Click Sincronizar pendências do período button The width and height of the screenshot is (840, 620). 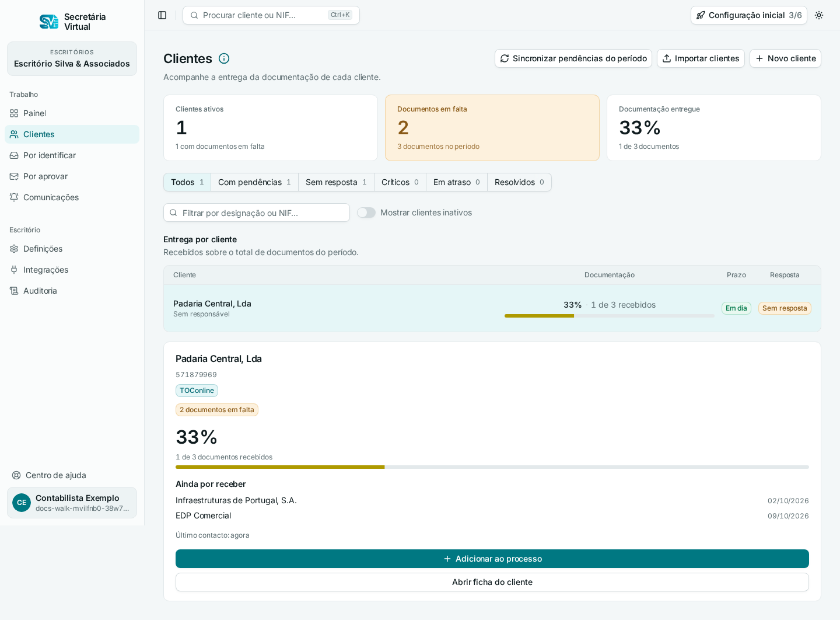573,58
